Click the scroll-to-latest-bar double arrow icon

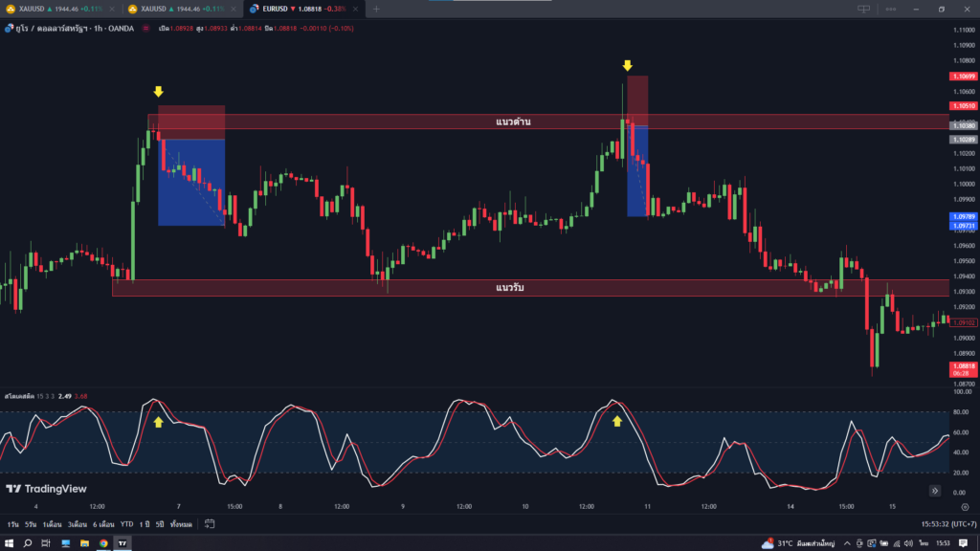click(935, 491)
